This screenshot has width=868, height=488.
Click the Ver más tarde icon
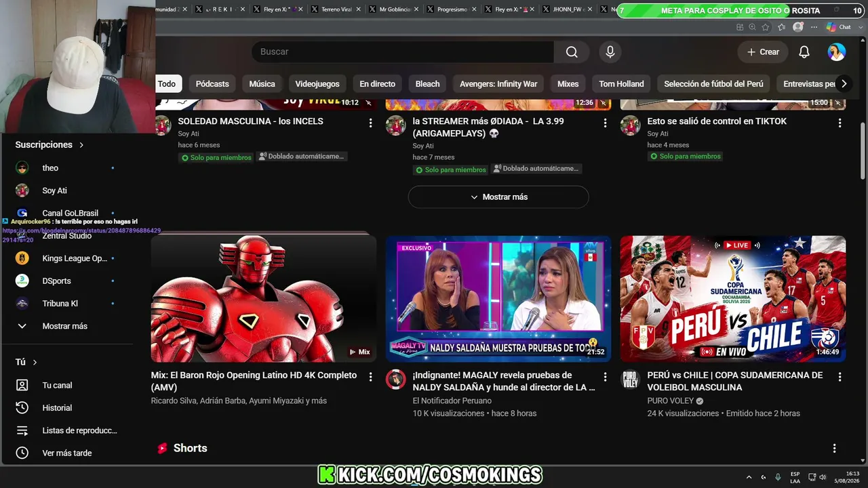click(x=22, y=453)
